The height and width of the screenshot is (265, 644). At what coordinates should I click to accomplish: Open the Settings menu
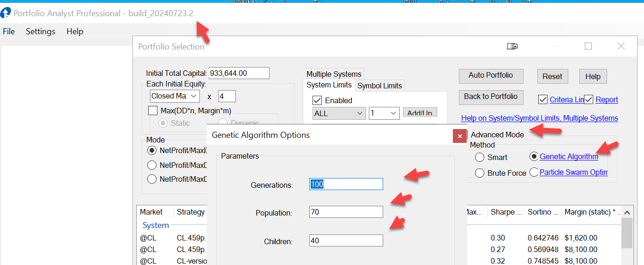(41, 31)
